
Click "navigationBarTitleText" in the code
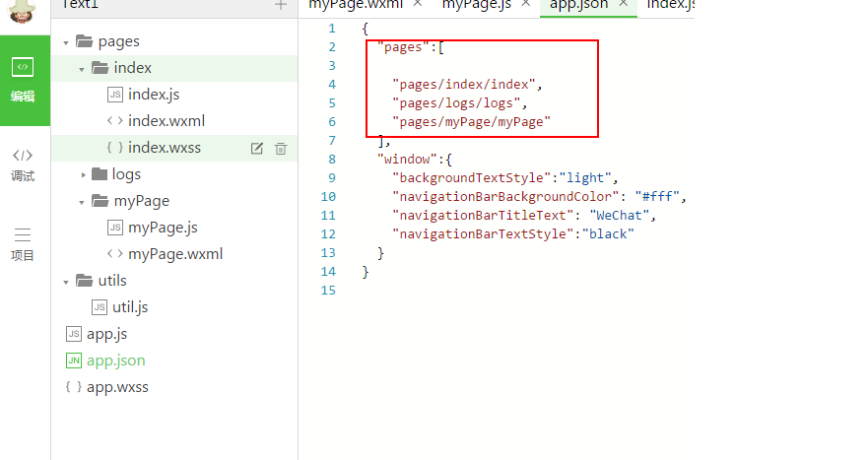pyautogui.click(x=483, y=216)
